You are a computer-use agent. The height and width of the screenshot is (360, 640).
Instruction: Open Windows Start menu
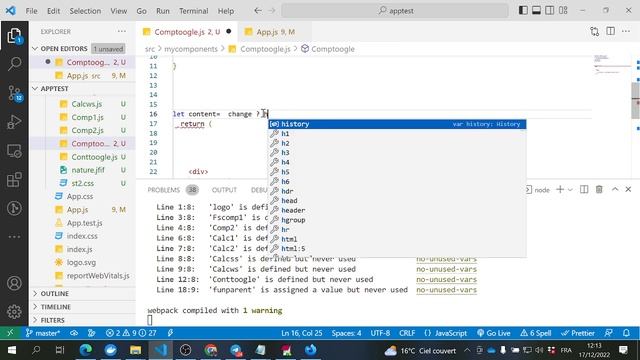(11, 350)
